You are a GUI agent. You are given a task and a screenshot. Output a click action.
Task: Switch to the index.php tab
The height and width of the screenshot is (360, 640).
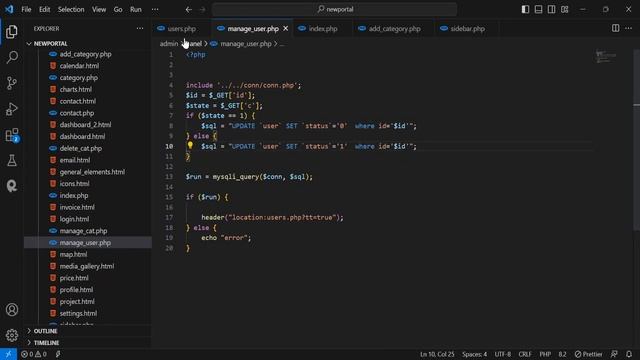(323, 29)
